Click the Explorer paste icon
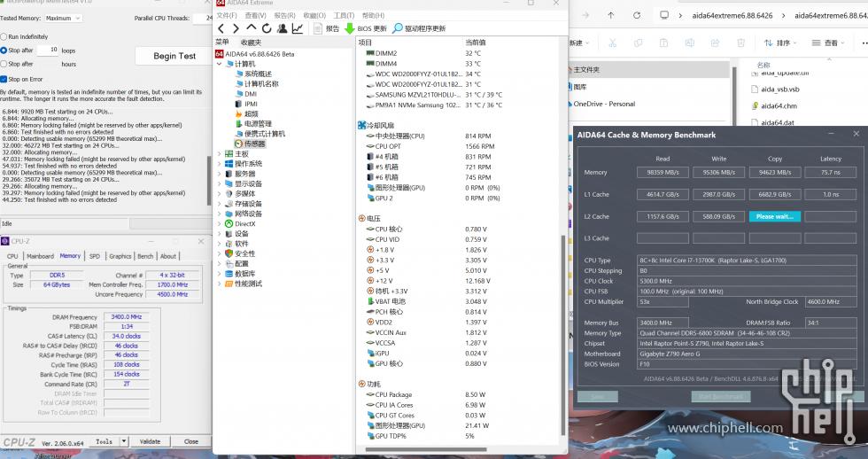 pos(663,43)
